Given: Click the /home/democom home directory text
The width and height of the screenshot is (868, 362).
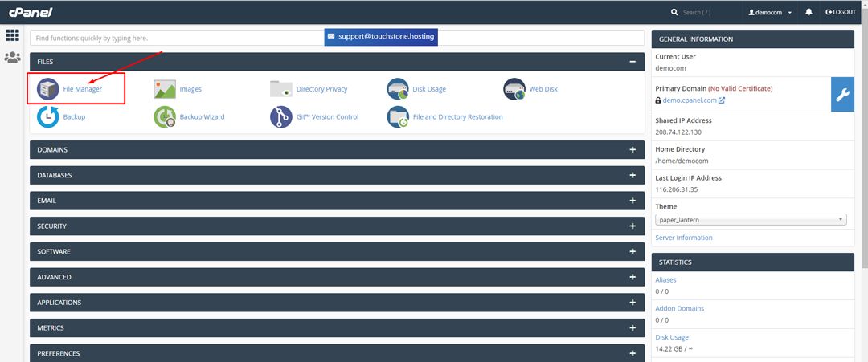Looking at the screenshot, I should click(682, 161).
